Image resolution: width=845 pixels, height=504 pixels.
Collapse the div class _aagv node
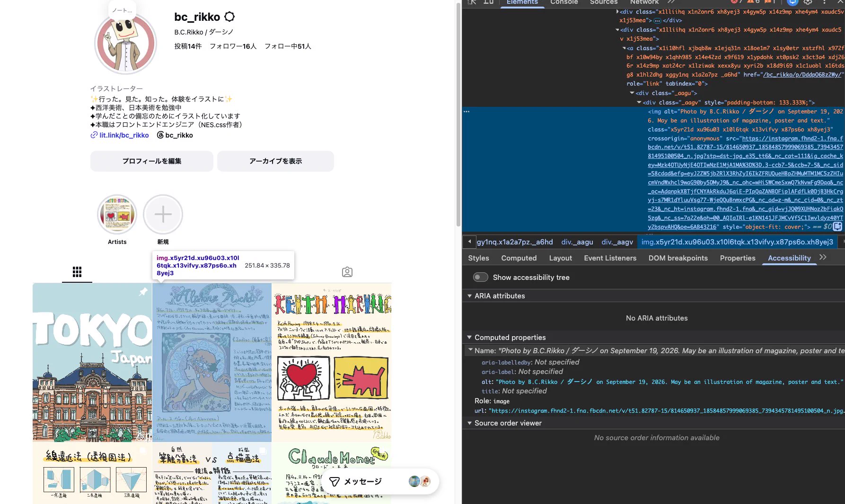639,103
